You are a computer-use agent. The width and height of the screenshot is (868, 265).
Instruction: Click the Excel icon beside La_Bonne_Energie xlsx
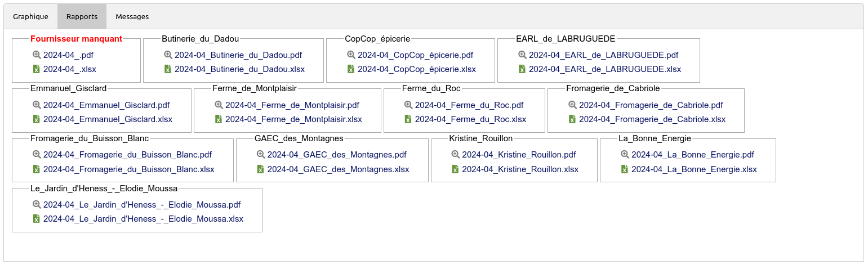click(x=625, y=169)
